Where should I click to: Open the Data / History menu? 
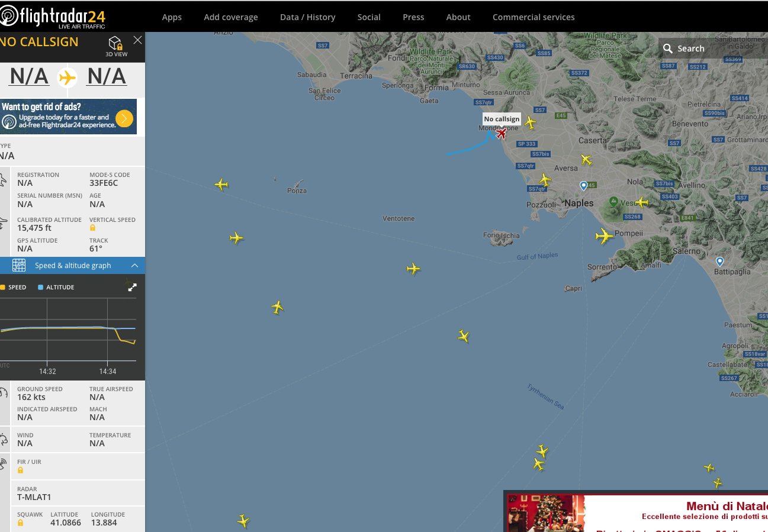307,17
